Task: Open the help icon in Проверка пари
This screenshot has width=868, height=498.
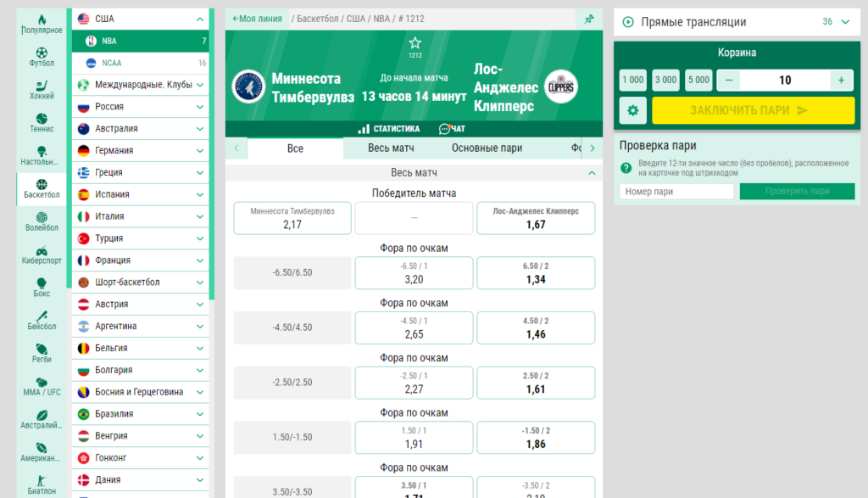Action: [626, 168]
